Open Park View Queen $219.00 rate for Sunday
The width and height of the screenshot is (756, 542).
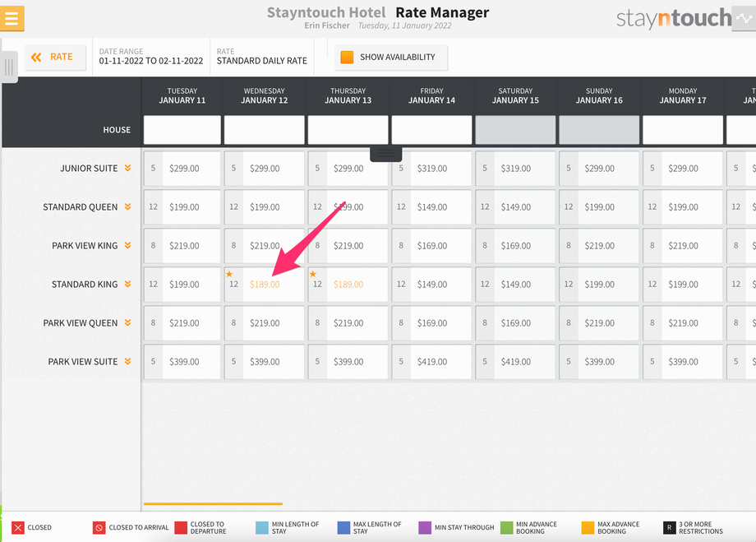tap(599, 323)
